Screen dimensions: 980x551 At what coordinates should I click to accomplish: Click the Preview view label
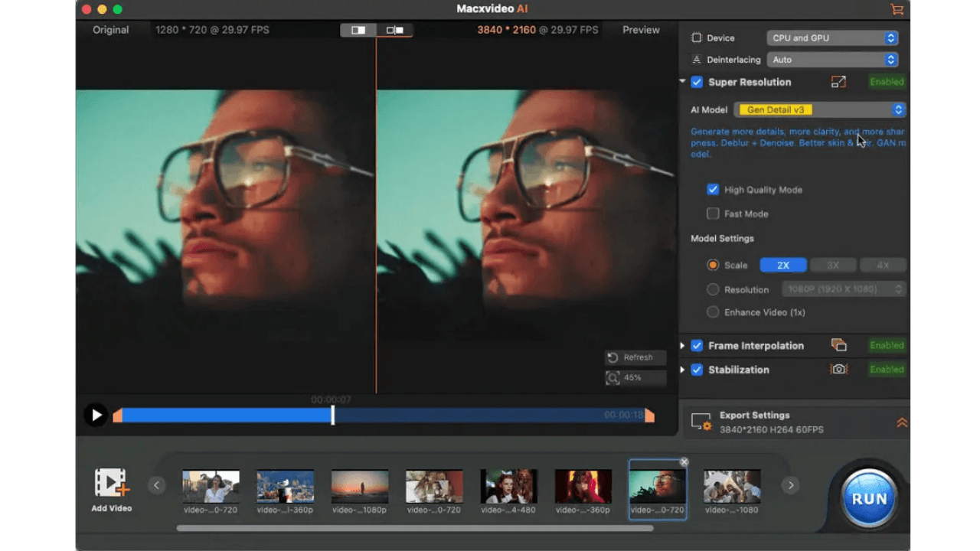click(x=641, y=30)
